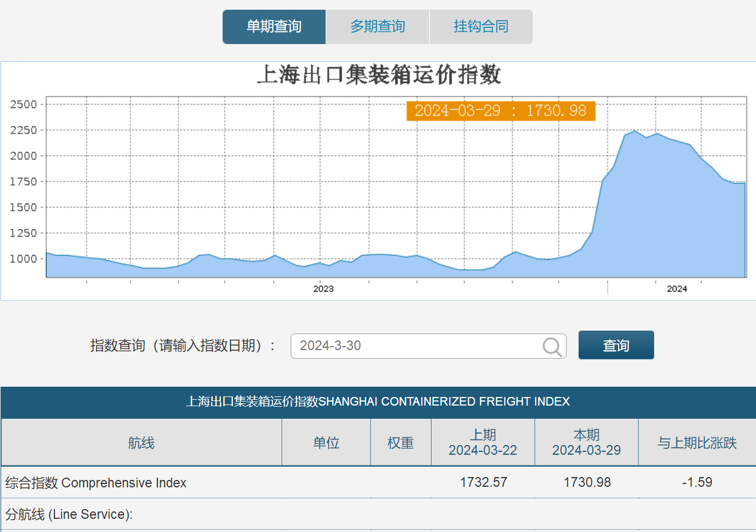Click the 查询 query button
The height and width of the screenshot is (532, 756).
pyautogui.click(x=616, y=345)
